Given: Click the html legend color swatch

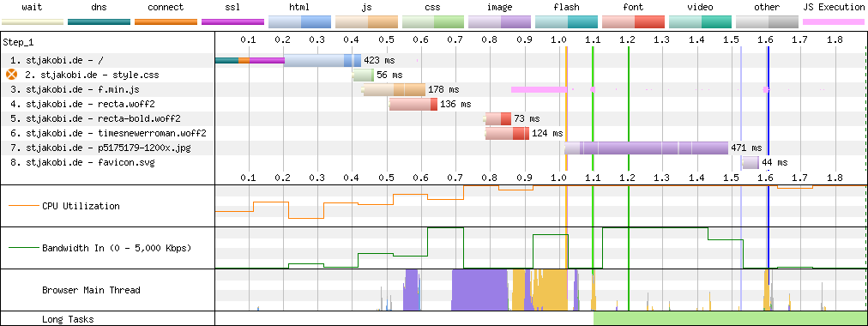Looking at the screenshot, I should click(299, 22).
